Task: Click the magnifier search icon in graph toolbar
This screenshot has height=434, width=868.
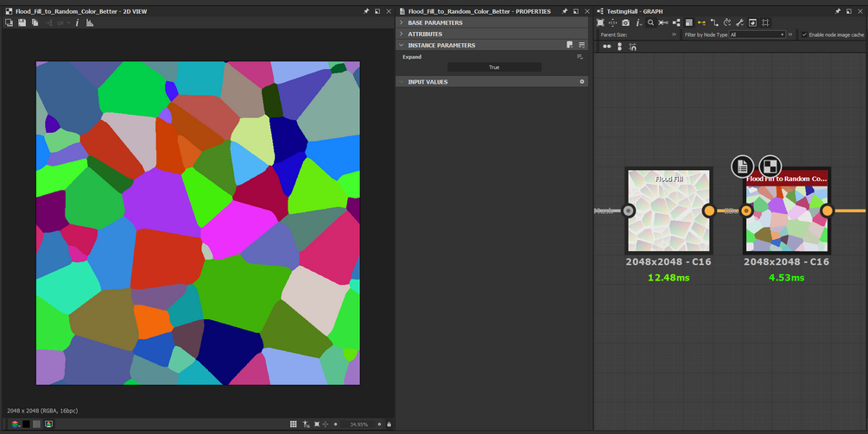Action: (x=651, y=22)
